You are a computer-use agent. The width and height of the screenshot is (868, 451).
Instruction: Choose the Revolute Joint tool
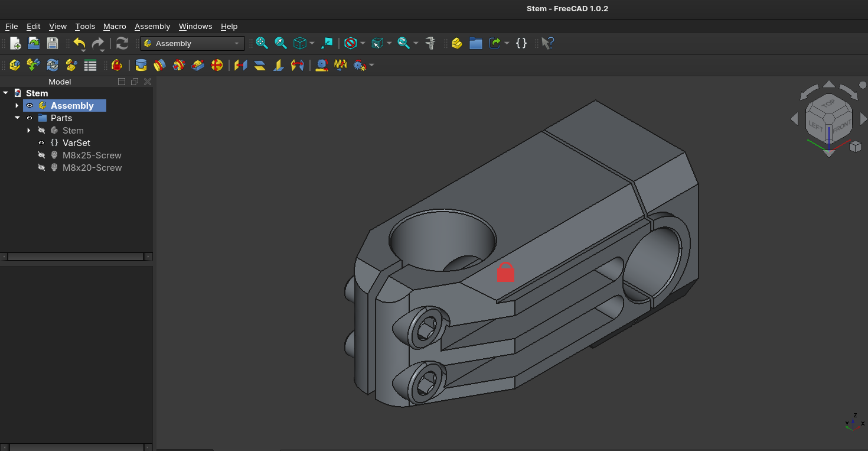click(x=159, y=65)
